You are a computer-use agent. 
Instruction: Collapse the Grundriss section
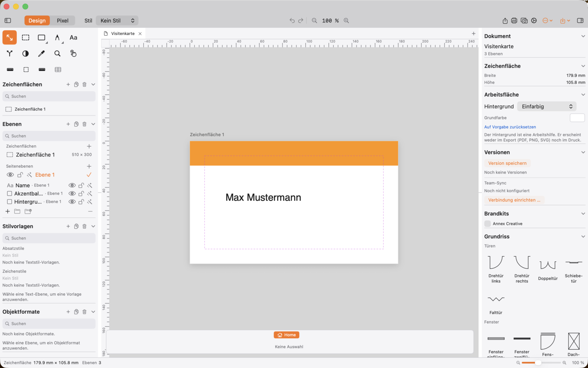click(583, 236)
